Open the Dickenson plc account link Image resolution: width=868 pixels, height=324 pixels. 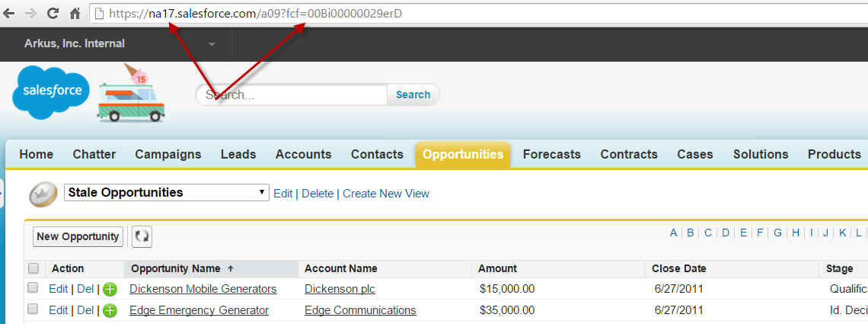[x=340, y=289]
